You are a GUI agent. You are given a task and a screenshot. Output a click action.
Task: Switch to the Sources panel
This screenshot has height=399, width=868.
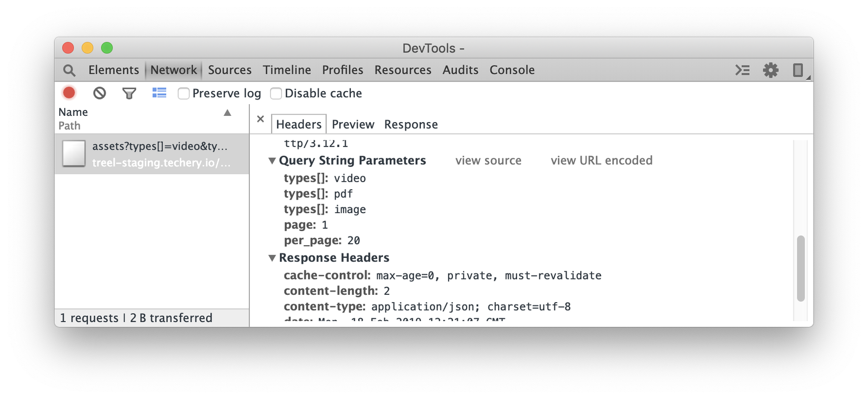click(x=230, y=70)
